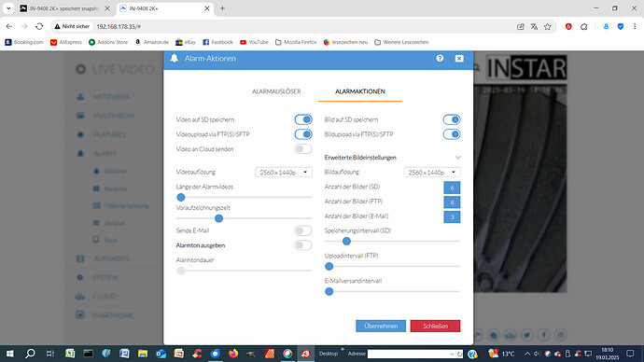
Task: Open Bildauflösung resolution dropdown
Action: [x=432, y=173]
